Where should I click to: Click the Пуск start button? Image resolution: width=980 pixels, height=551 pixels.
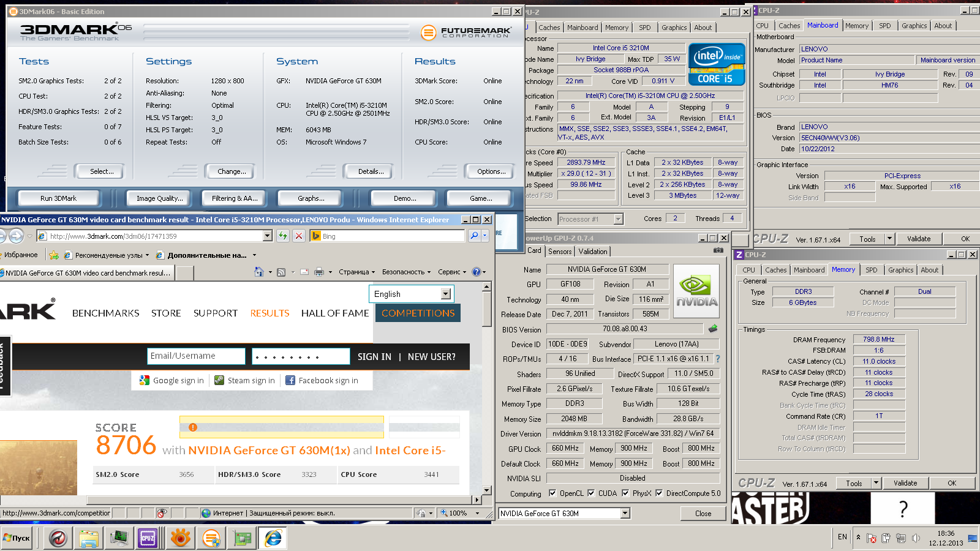tap(17, 538)
